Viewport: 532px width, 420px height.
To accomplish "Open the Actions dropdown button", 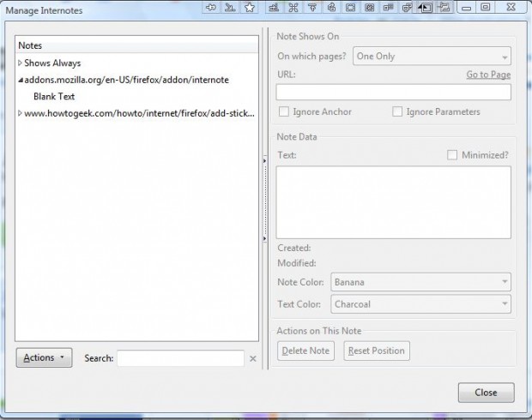I will 44,357.
